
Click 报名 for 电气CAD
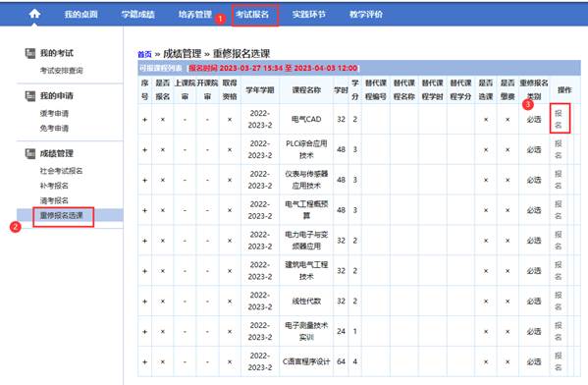coord(559,119)
